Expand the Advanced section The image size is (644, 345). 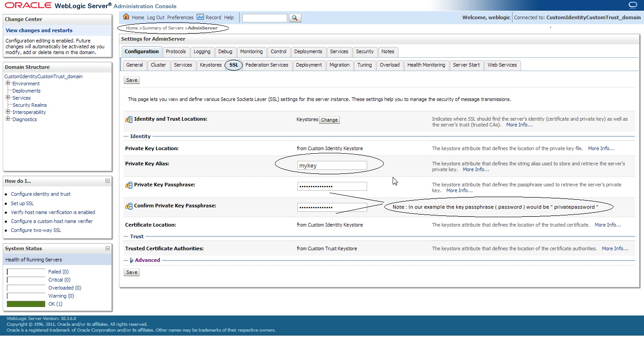[131, 260]
